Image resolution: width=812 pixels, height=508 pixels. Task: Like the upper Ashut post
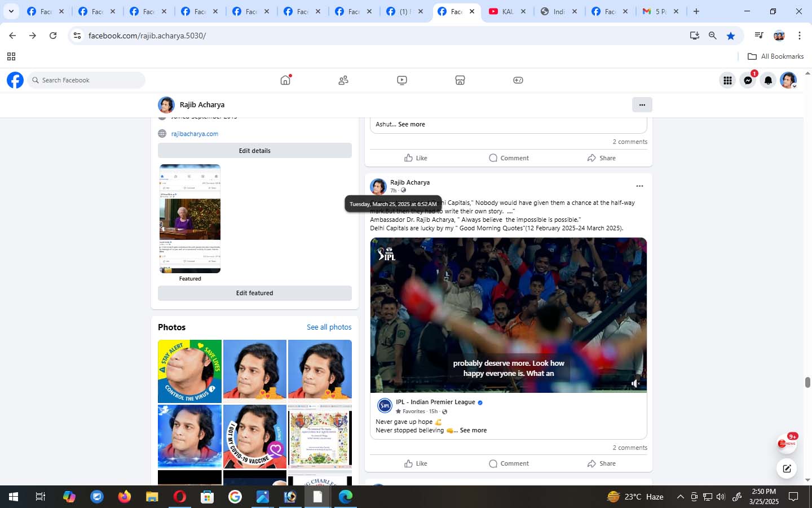tap(416, 158)
